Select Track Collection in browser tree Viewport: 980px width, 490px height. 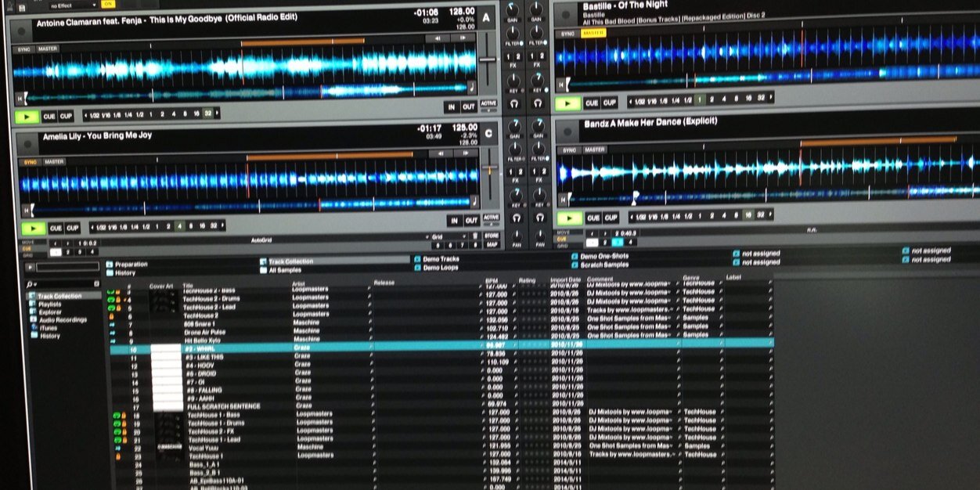coord(59,296)
